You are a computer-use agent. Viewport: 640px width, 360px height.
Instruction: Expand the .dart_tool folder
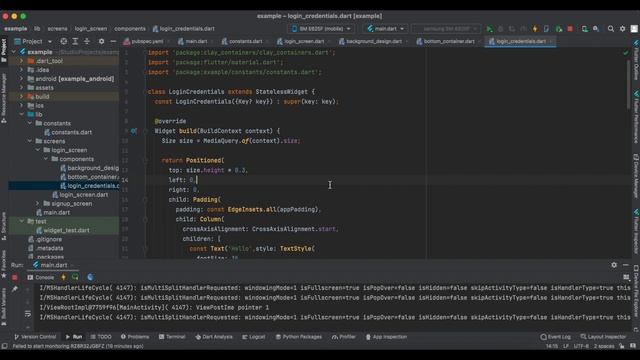(22, 61)
